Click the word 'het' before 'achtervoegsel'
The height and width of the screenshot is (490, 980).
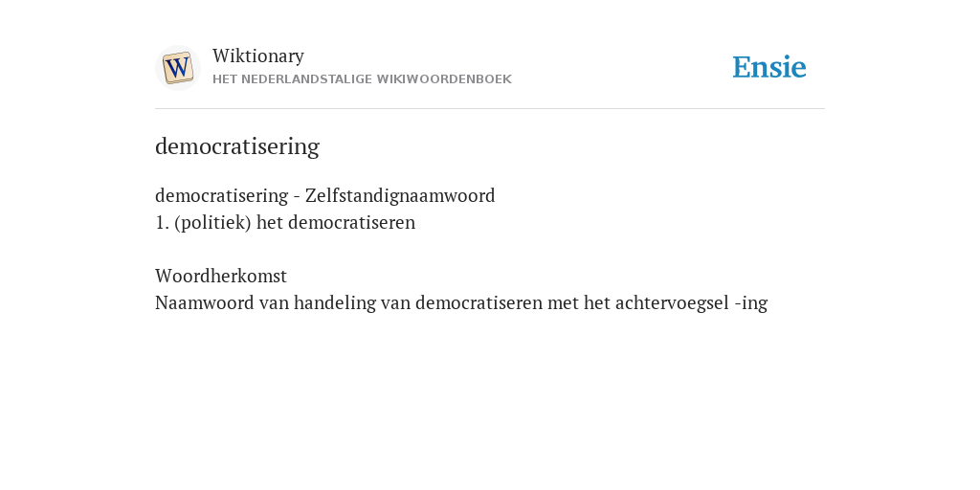pyautogui.click(x=597, y=303)
